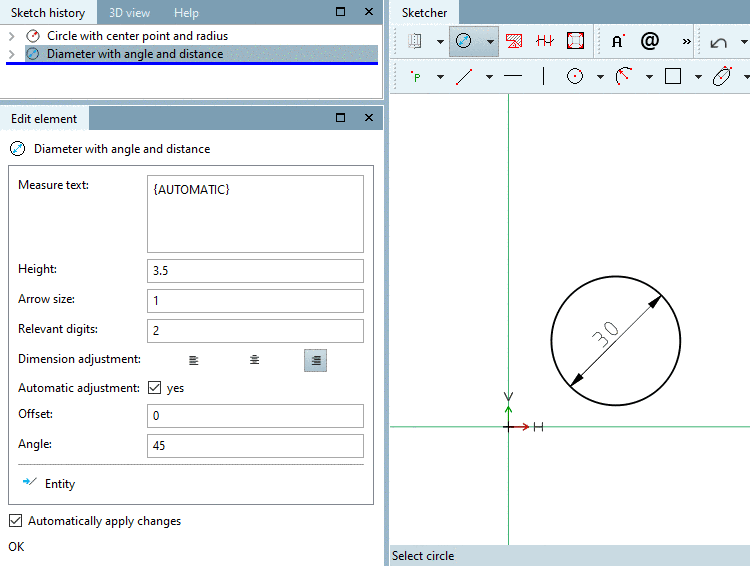Select the circle drawing tool
Viewport: 750px width, 566px height.
coord(575,76)
